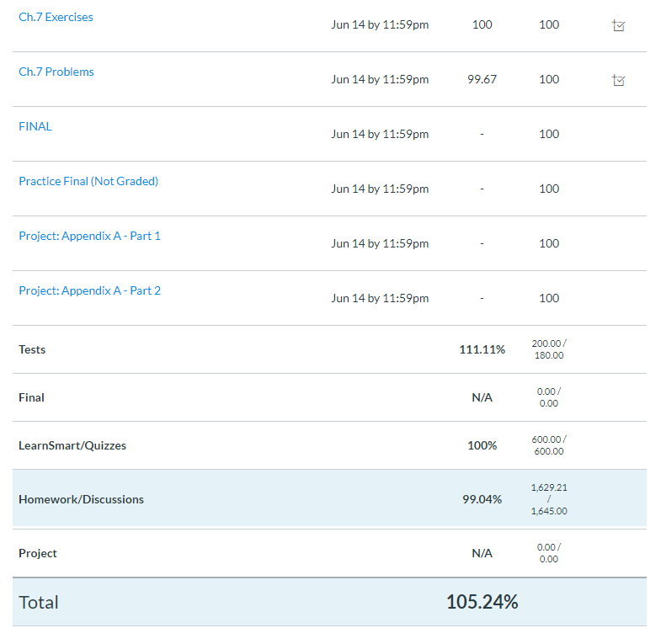
Task: Select the Homework/Discussions row label
Action: [81, 499]
